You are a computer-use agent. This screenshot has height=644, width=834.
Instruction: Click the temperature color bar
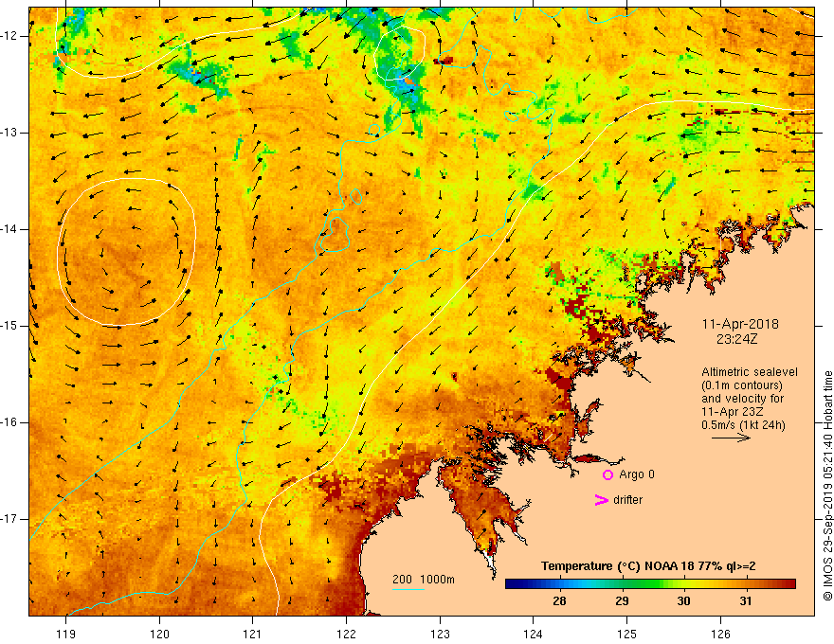[650, 584]
